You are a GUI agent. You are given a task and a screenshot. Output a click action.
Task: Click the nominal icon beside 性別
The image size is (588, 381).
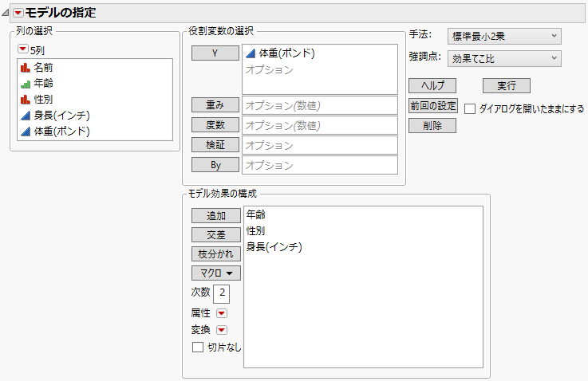pyautogui.click(x=25, y=100)
